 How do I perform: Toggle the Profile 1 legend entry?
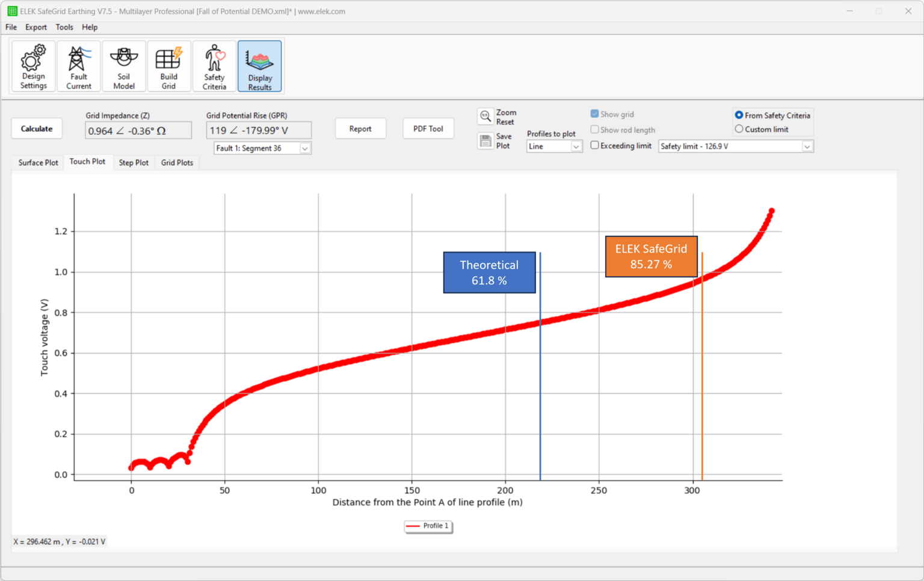(428, 526)
